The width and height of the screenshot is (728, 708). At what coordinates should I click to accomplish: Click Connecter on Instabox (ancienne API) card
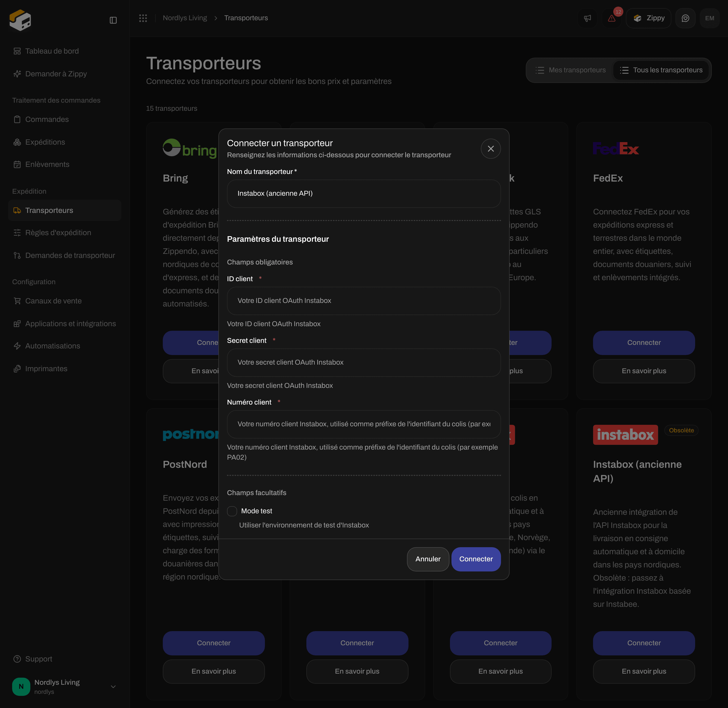pos(644,643)
